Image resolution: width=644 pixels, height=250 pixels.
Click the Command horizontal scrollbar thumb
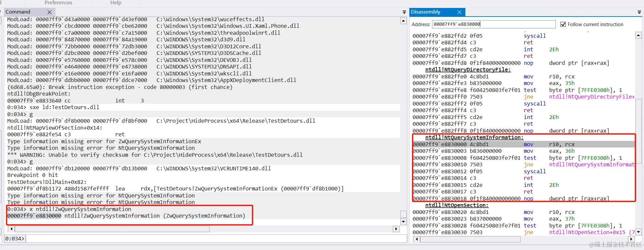pos(112,229)
